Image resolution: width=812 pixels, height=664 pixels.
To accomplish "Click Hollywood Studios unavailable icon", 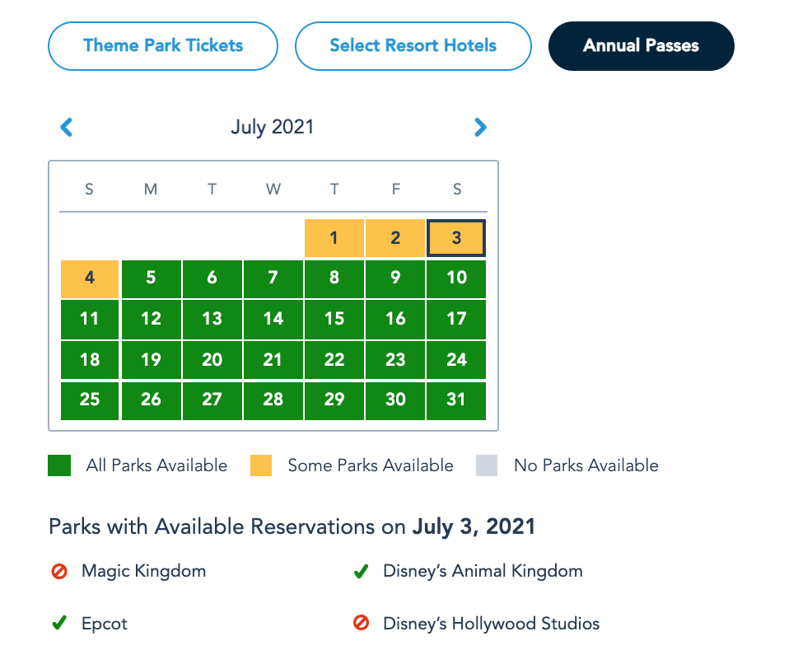I will coord(361,624).
